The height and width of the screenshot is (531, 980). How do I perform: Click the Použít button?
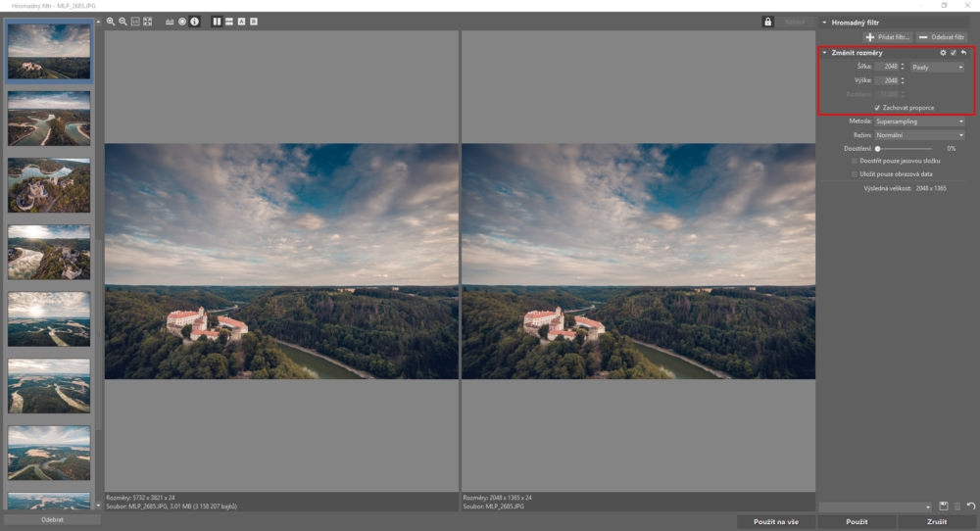(x=857, y=521)
